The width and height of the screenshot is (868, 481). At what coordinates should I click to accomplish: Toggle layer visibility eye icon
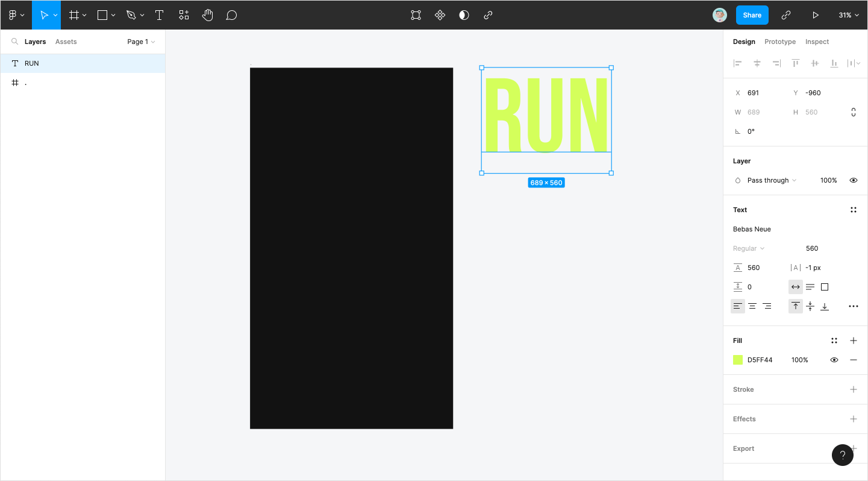853,180
